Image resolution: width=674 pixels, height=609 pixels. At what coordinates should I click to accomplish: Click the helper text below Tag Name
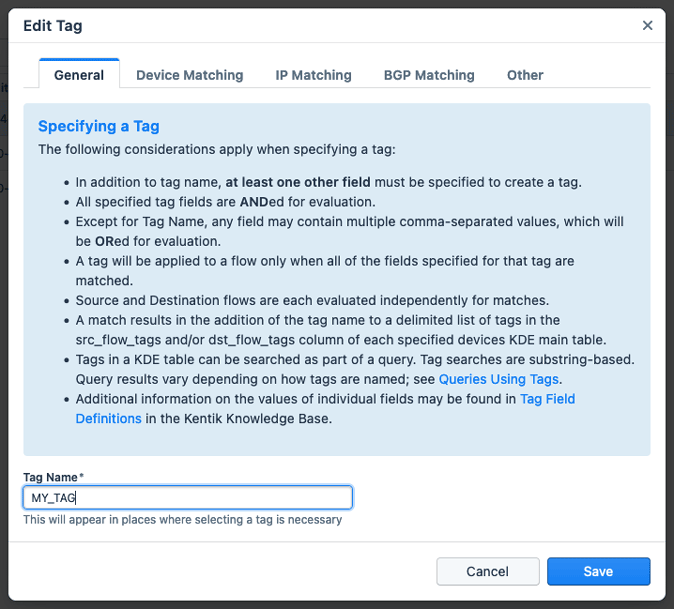182,520
